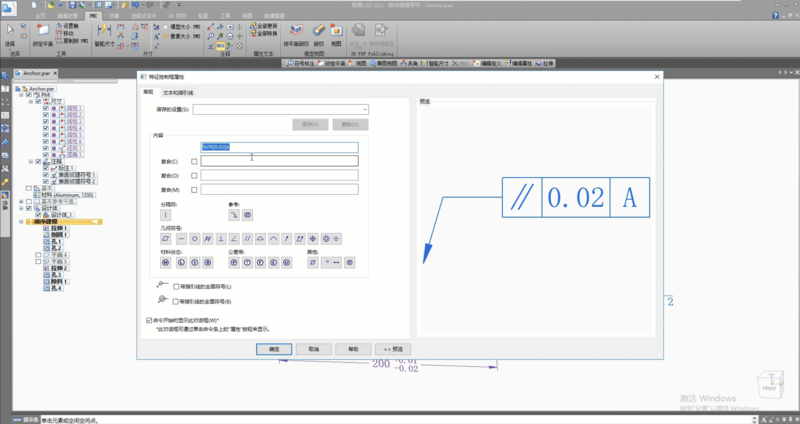This screenshot has width=800, height=424.
Task: Click the 取消 cancel button
Action: (x=314, y=348)
